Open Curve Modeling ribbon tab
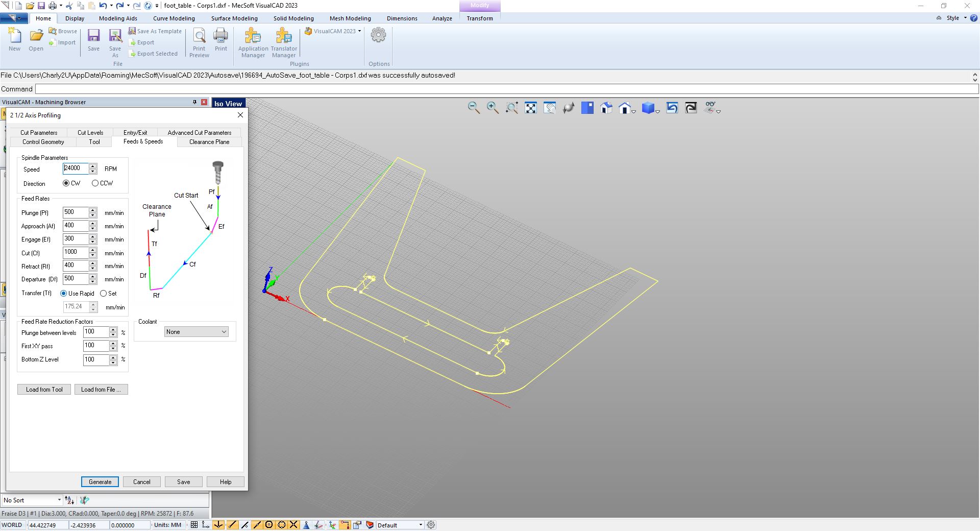980x531 pixels. pyautogui.click(x=174, y=18)
